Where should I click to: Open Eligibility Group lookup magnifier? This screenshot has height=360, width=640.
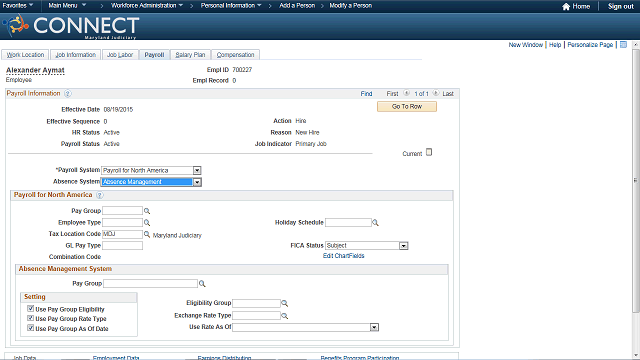[284, 303]
